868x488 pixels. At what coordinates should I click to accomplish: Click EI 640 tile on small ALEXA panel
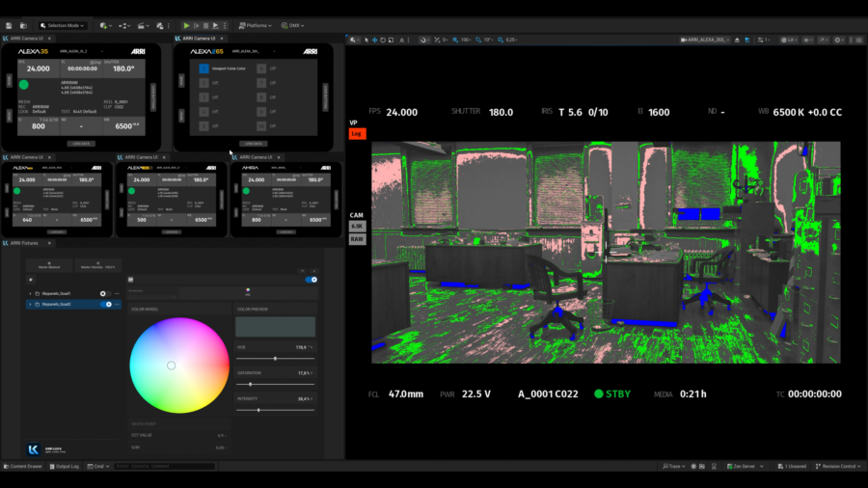click(27, 220)
